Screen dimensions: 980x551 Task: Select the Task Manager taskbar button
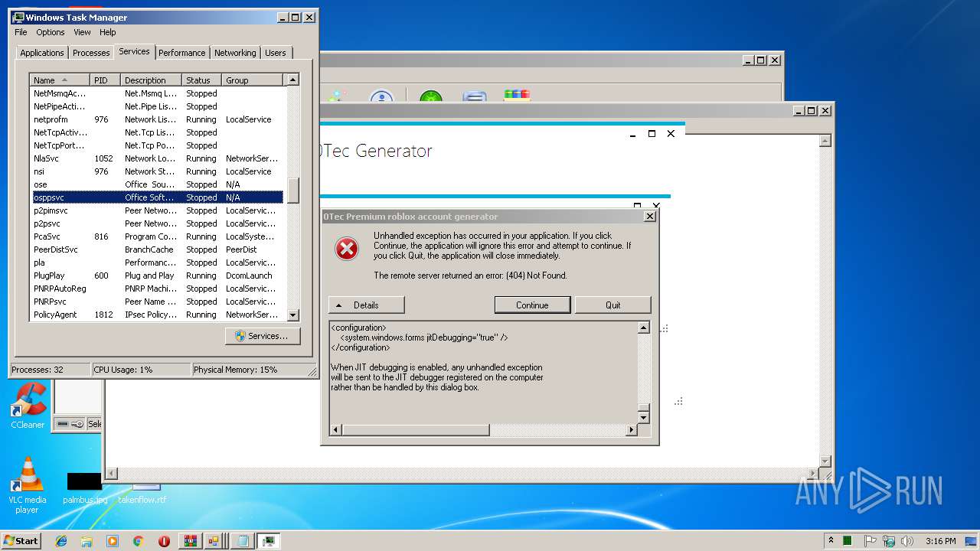click(268, 541)
